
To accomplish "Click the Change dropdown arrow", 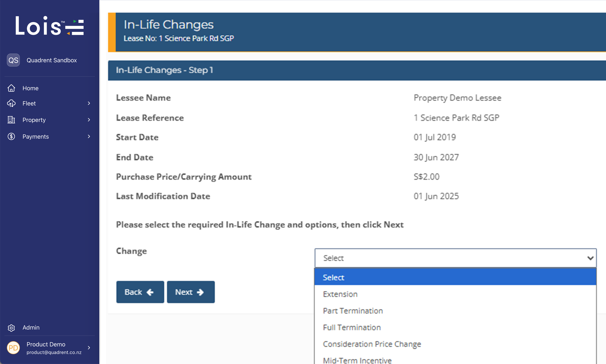I will 590,258.
